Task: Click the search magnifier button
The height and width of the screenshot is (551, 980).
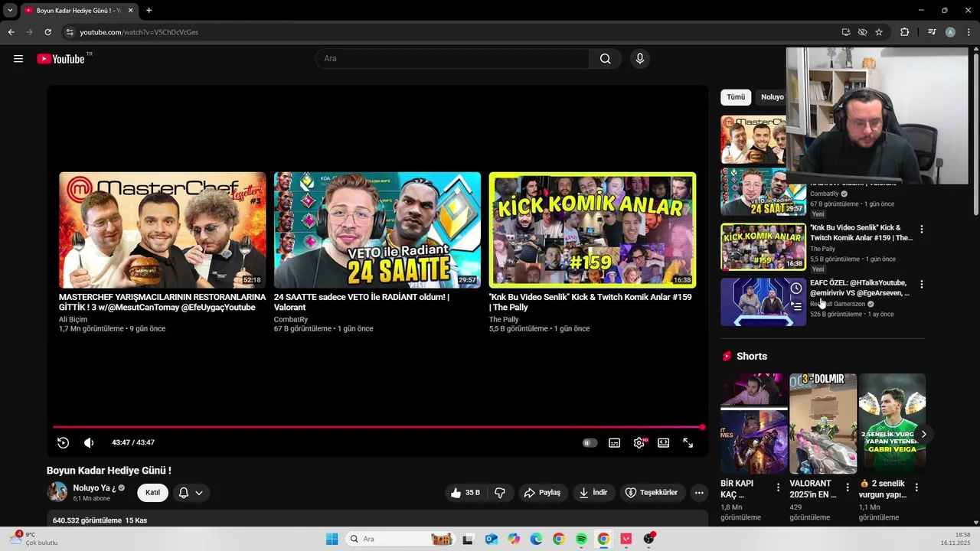Action: pyautogui.click(x=605, y=59)
